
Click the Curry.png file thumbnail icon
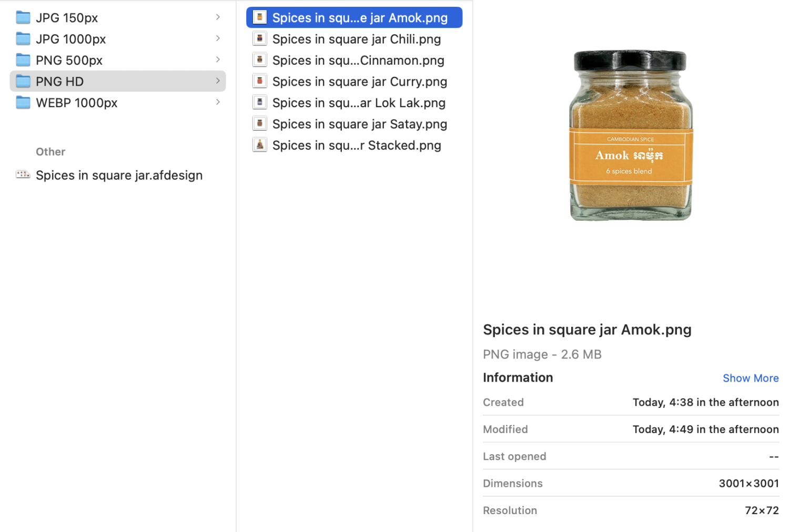click(259, 81)
